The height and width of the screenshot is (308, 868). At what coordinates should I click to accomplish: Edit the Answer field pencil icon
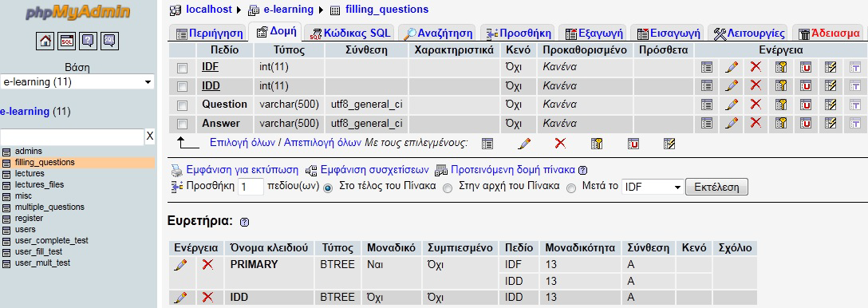(x=732, y=124)
